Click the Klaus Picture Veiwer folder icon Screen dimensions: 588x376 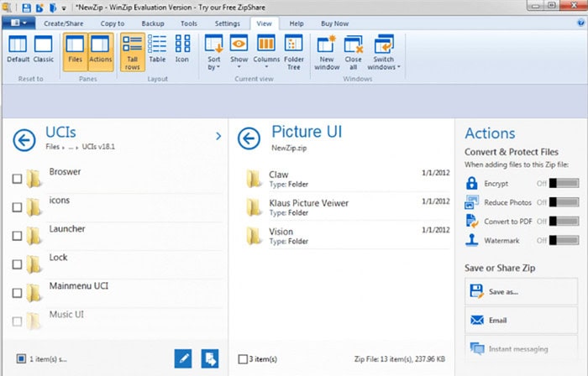click(x=254, y=206)
